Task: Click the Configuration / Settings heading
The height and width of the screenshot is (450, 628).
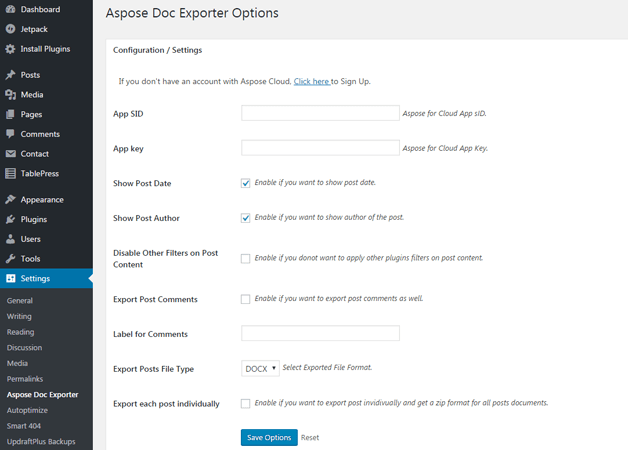Action: coord(157,50)
